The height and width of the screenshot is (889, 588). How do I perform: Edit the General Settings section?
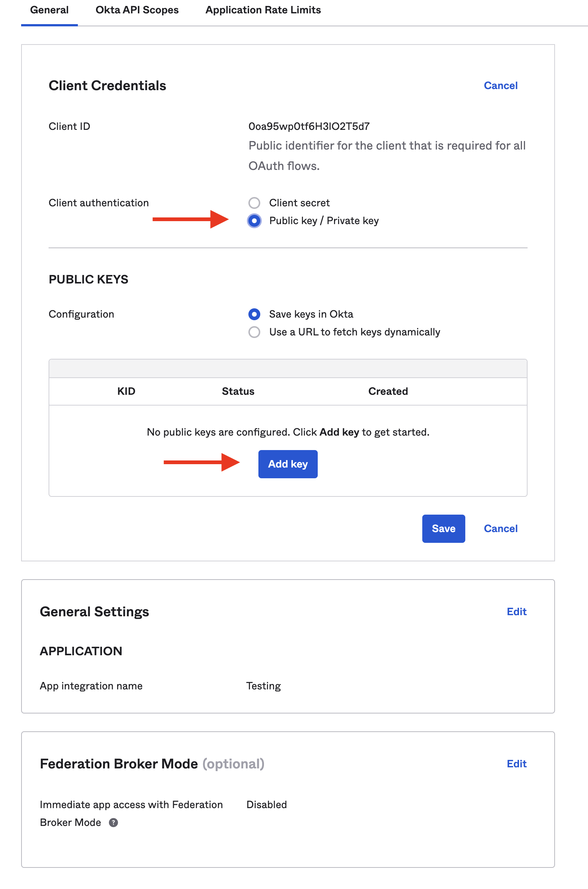516,612
